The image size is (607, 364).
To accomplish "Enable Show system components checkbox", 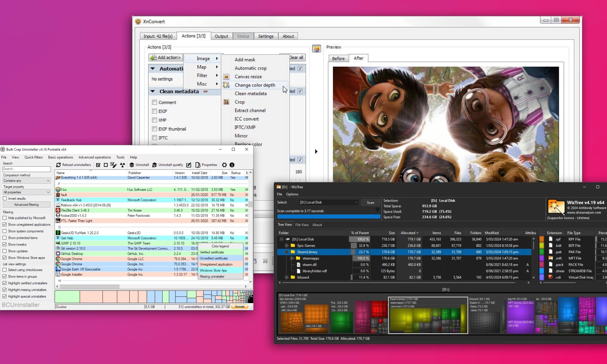I will pos(5,231).
